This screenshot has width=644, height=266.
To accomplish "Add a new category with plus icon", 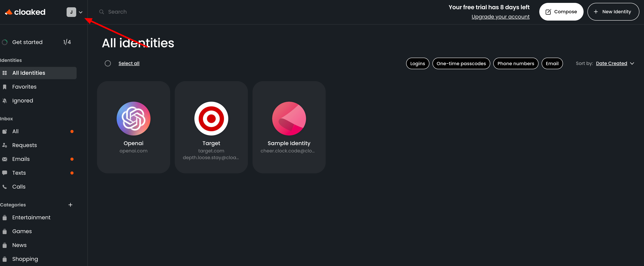I will tap(70, 205).
